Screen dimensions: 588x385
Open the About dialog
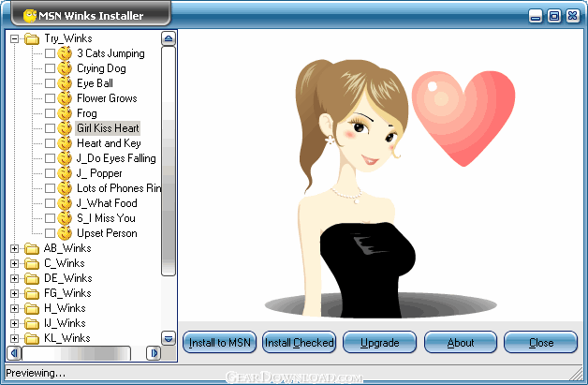click(461, 342)
